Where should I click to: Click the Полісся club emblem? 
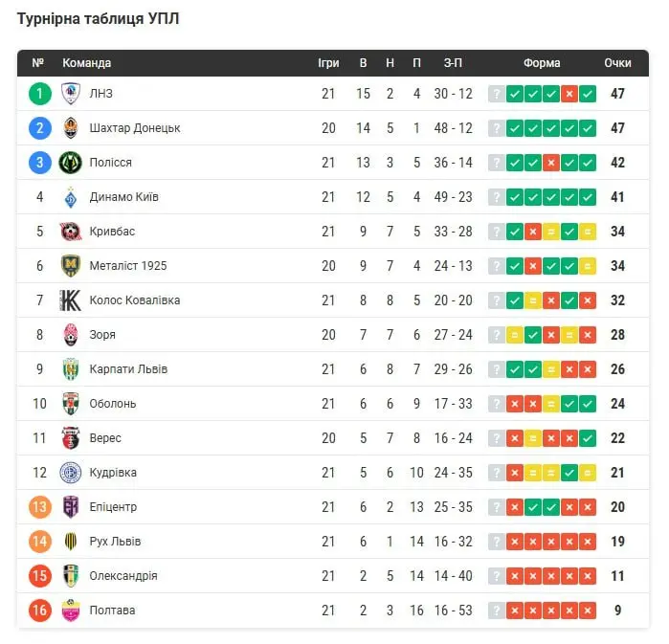point(71,163)
